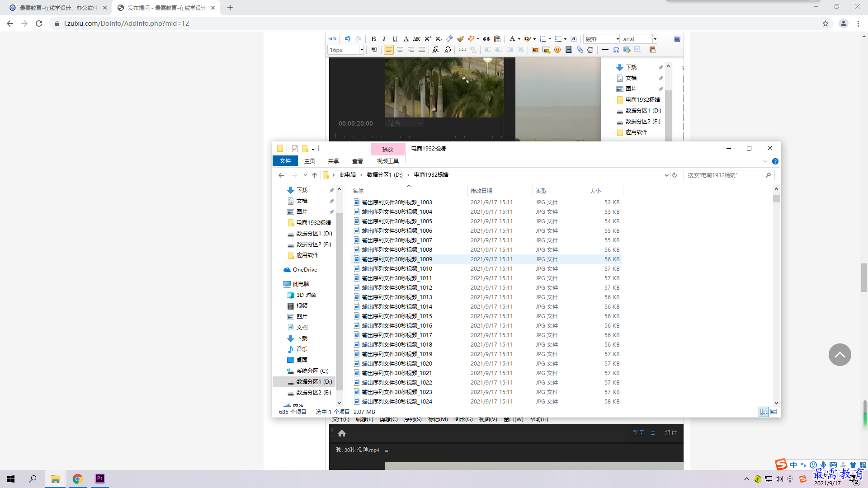Image resolution: width=868 pixels, height=488 pixels.
Task: Toggle italic formatting in editor
Action: (384, 39)
